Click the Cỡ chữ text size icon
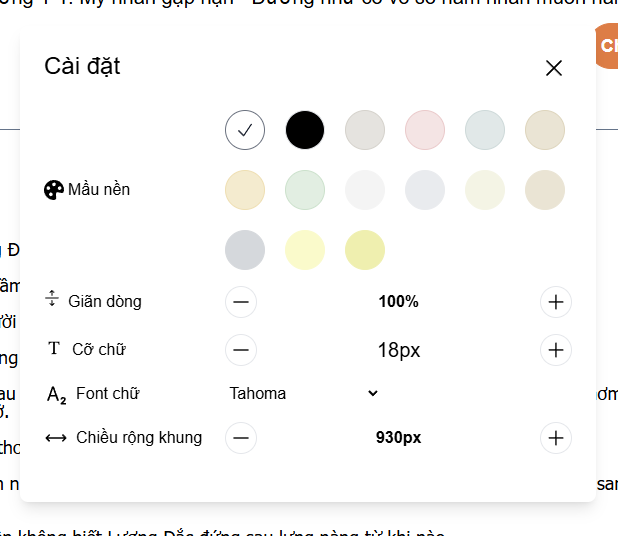618x536 pixels. [x=54, y=349]
